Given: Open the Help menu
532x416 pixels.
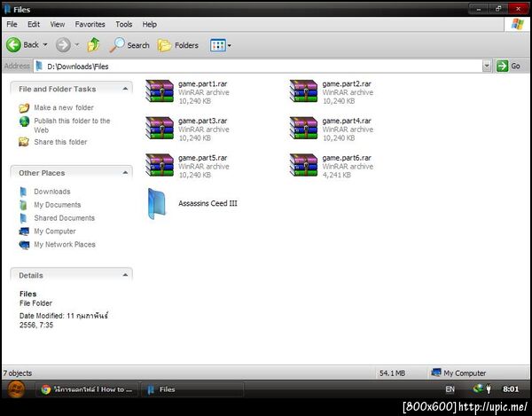Looking at the screenshot, I should tap(149, 25).
